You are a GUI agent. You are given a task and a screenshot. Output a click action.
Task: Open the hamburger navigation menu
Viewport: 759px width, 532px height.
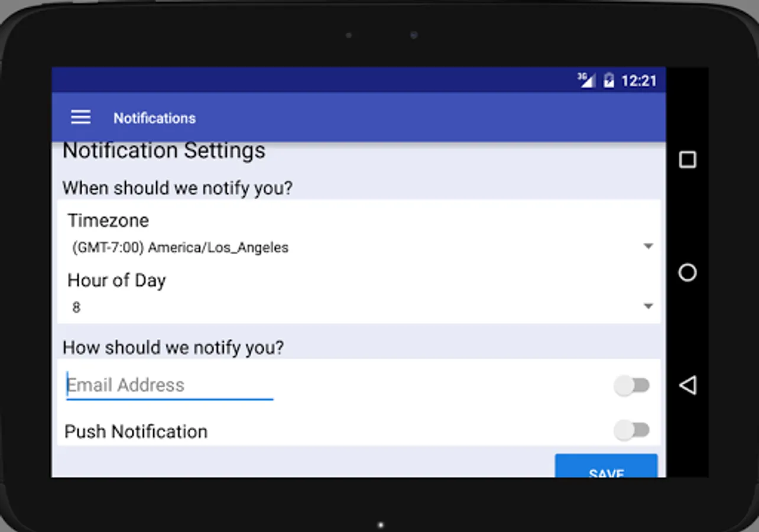(81, 117)
